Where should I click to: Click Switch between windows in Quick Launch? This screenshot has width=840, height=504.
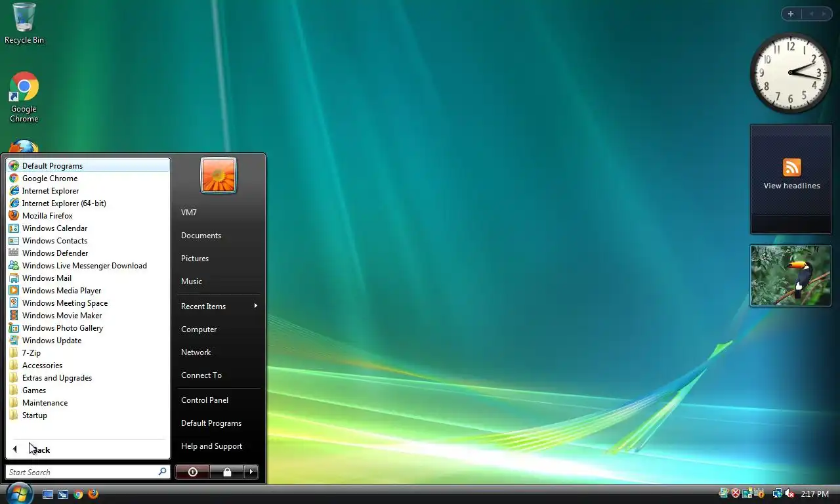coord(63,494)
